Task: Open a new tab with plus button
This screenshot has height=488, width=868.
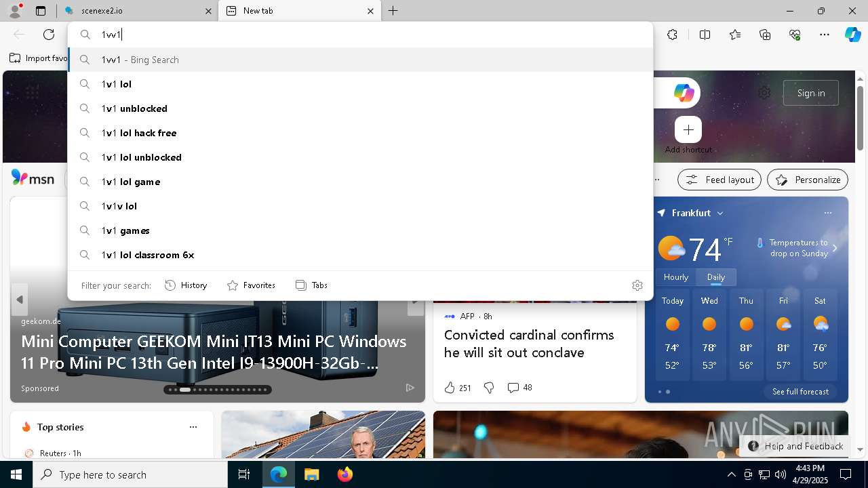Action: [x=393, y=11]
